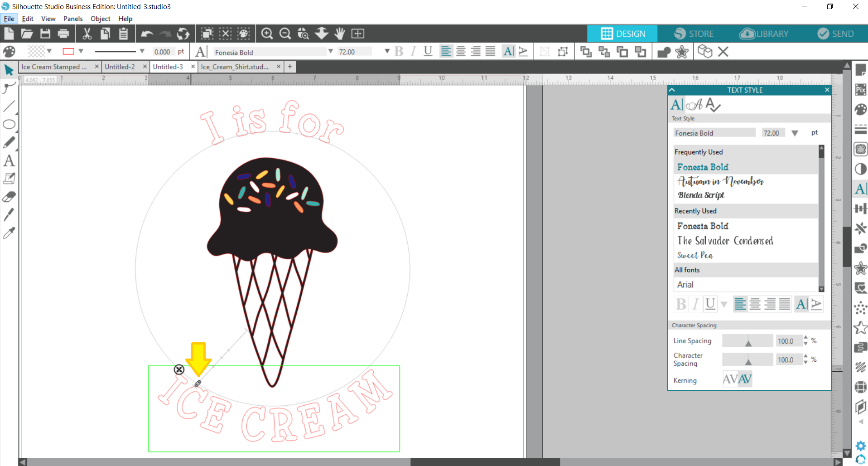Viewport: 868px width, 466px height.
Task: Open font name dropdown in top toolbar
Action: (330, 52)
